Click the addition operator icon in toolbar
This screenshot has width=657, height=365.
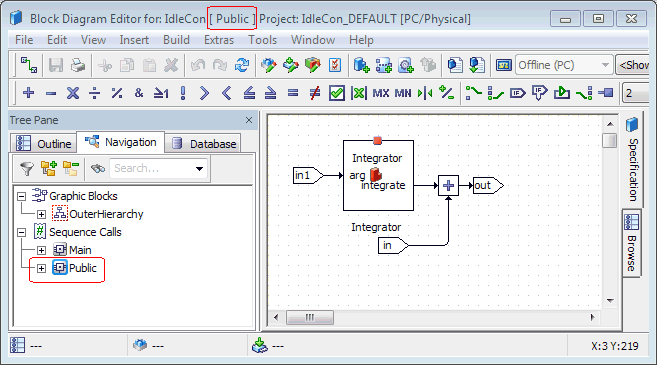(28, 93)
